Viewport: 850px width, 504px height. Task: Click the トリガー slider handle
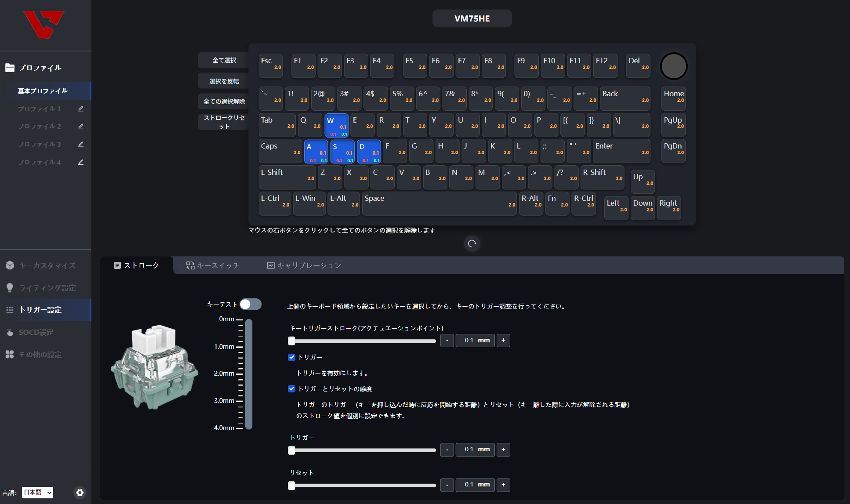pos(291,450)
